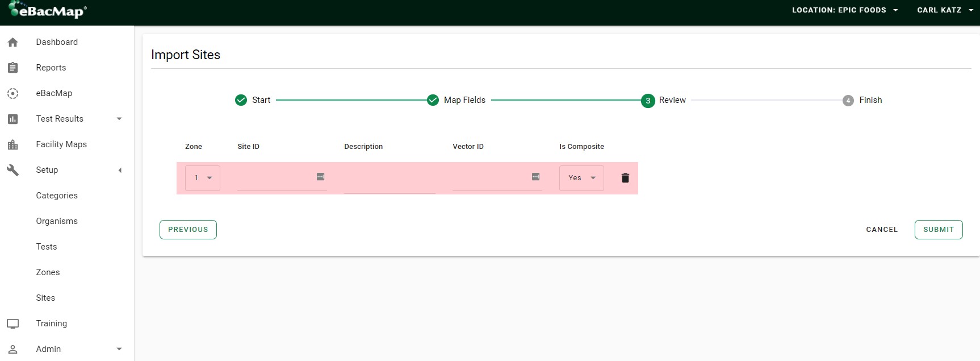Delete the row with trash icon
This screenshot has width=980, height=361.
(625, 178)
